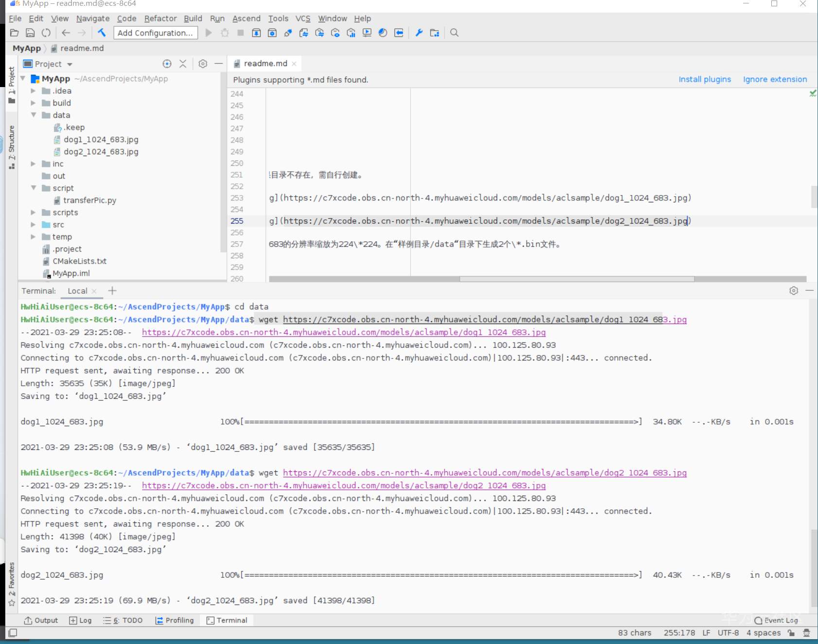Open the Event Log

point(776,620)
